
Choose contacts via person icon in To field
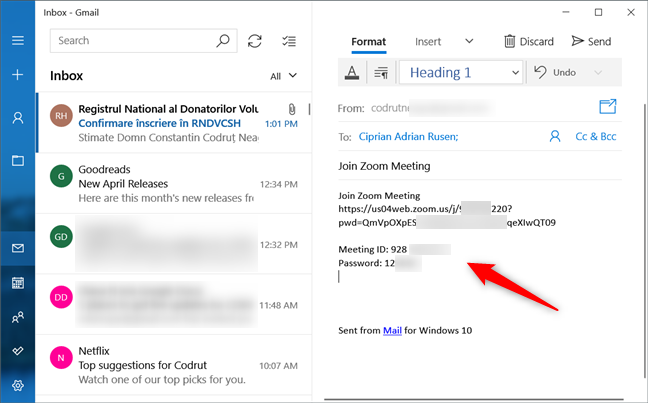[x=555, y=136]
